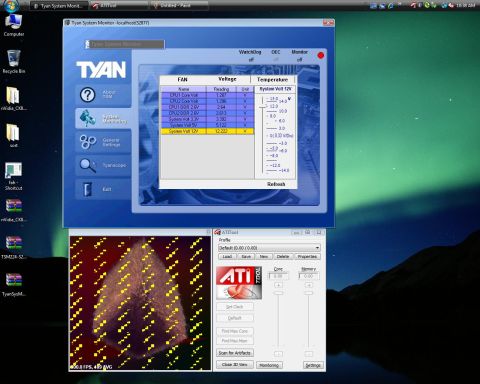Viewport: 480px width, 384px height.
Task: Click the Name column header
Action: [184, 89]
